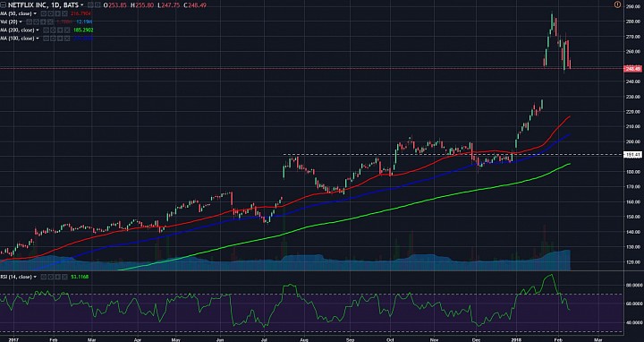Select the Vol (20) legend label
Viewport: 644px width, 342px height.
(9, 21)
